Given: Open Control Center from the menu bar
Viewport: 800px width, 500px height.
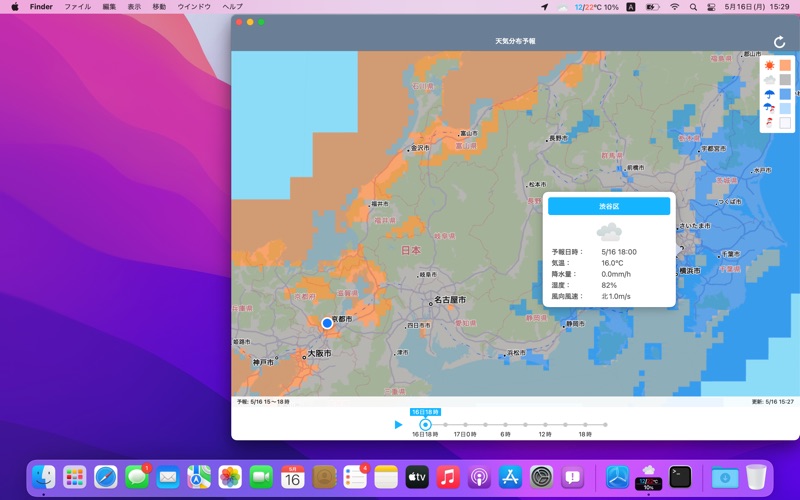Looking at the screenshot, I should pos(711,7).
